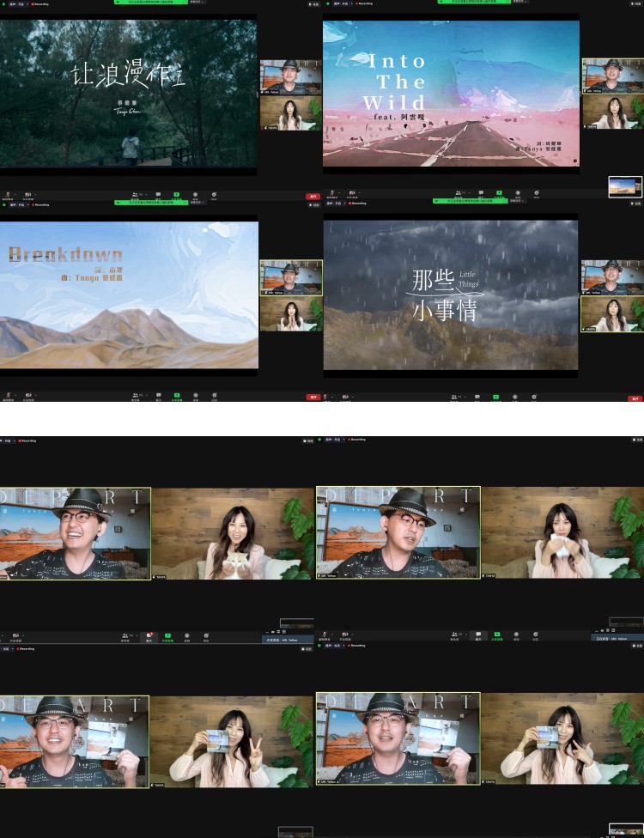Click green shield icon above Breakdown slide

pos(3,204)
